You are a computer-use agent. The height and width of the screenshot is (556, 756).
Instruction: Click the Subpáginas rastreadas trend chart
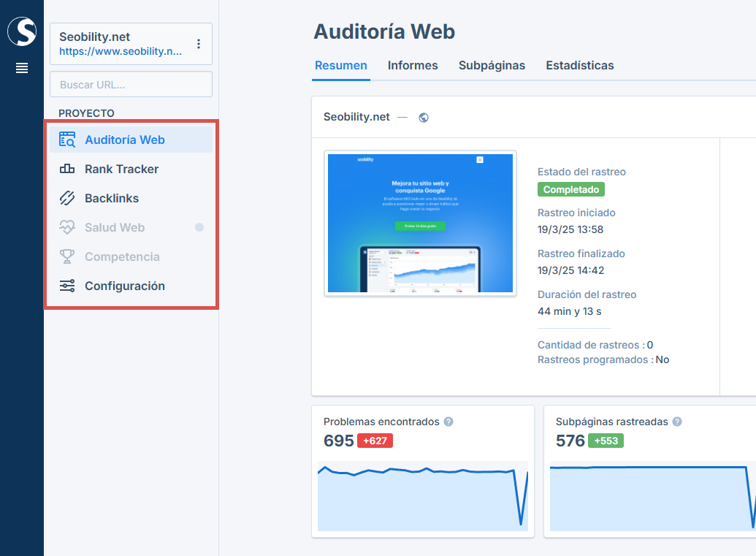pyautogui.click(x=653, y=496)
